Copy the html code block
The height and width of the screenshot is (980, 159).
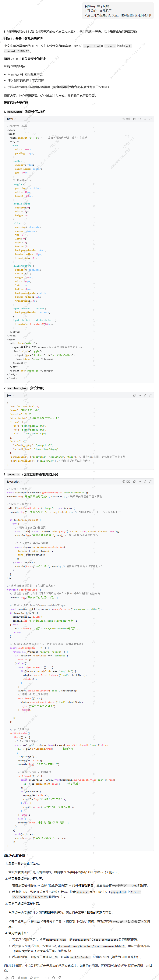click(134, 119)
